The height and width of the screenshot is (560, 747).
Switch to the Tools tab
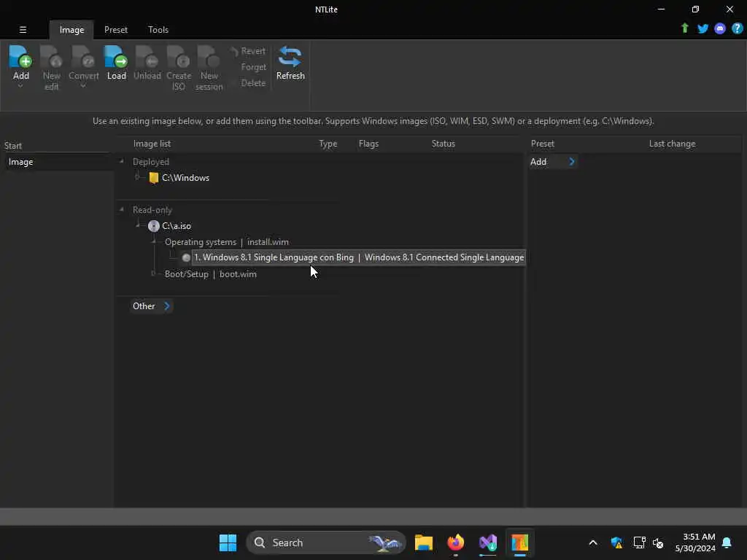point(158,29)
